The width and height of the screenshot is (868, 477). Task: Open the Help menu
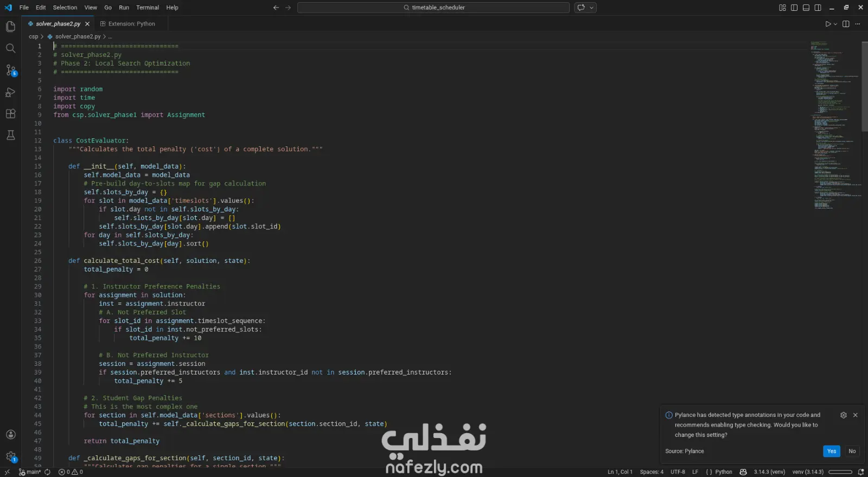[172, 8]
